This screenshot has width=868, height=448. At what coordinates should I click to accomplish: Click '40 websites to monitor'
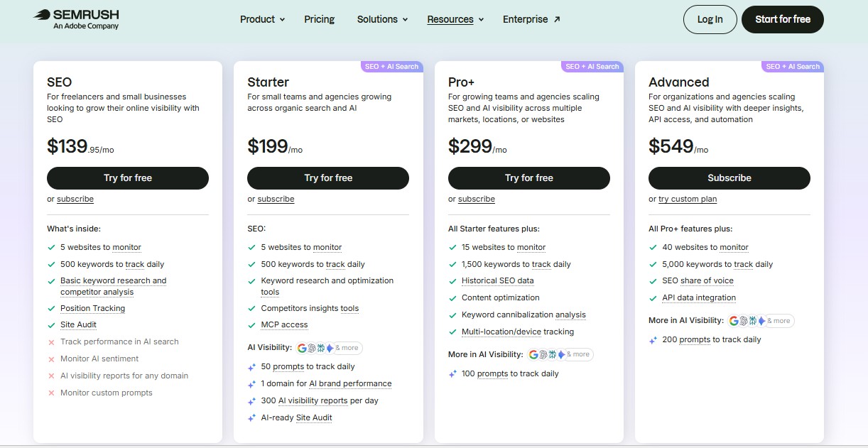point(705,247)
